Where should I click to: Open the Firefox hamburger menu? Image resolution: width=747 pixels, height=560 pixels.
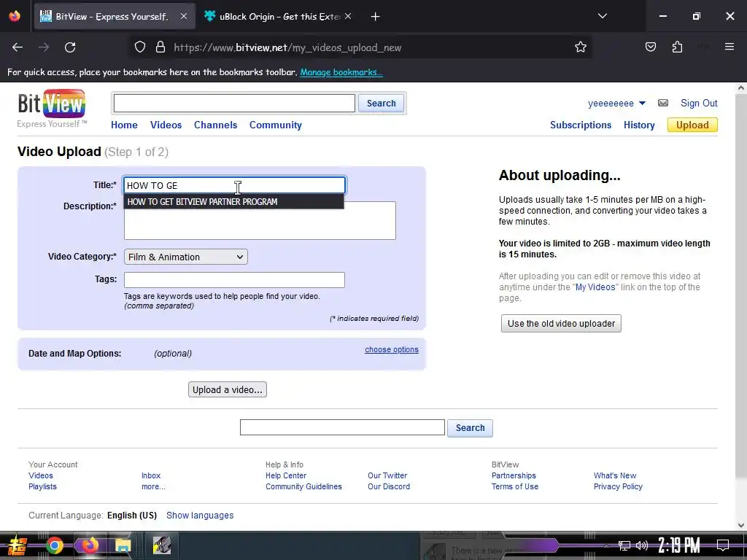pyautogui.click(x=729, y=47)
